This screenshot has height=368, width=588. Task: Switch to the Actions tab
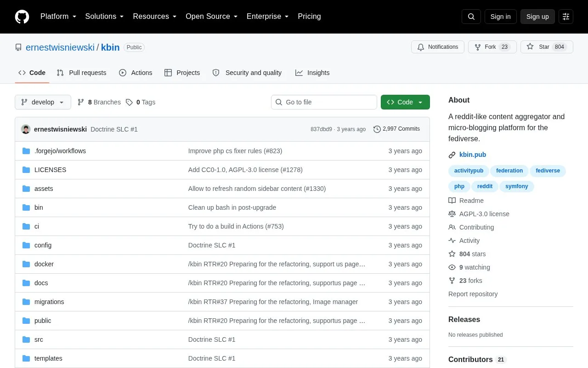136,73
